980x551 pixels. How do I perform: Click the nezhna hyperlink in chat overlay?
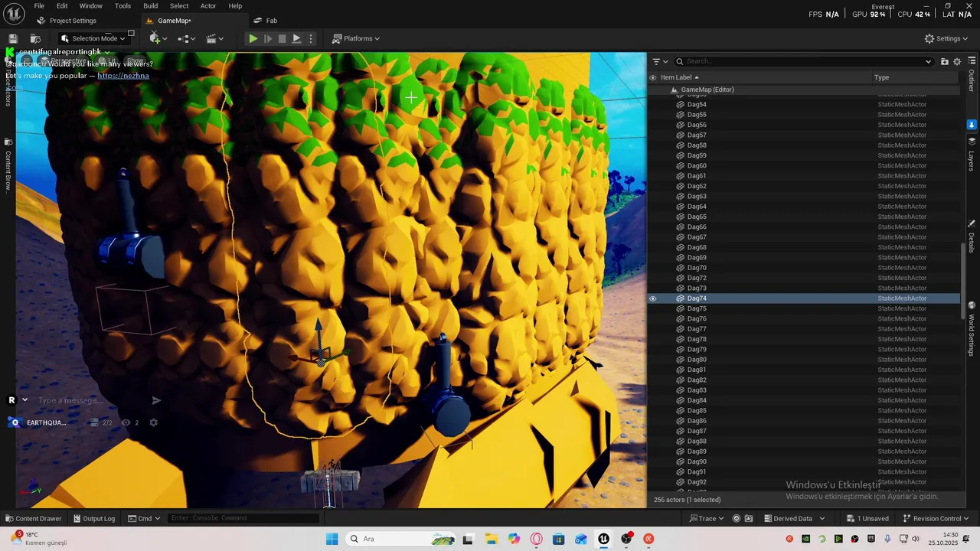click(123, 76)
